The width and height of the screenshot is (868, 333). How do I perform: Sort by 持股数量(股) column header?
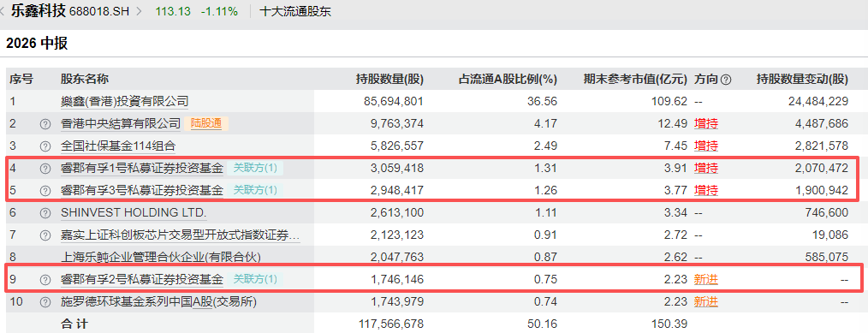(x=389, y=79)
